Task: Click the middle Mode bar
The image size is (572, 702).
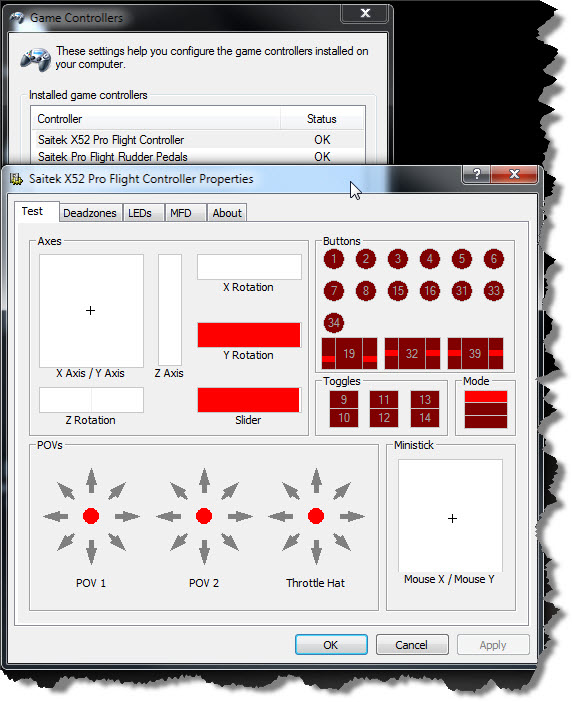Action: click(x=486, y=409)
